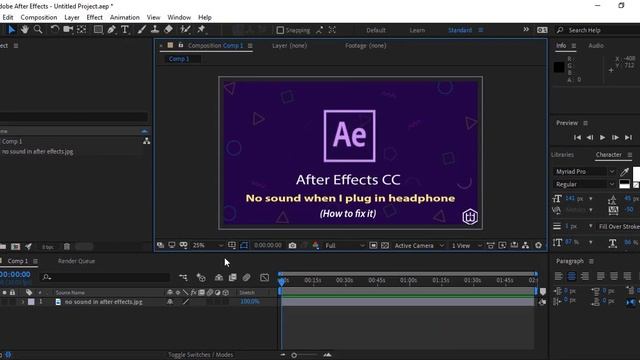Click the timeline layer search field
The image size is (640, 360).
105,278
